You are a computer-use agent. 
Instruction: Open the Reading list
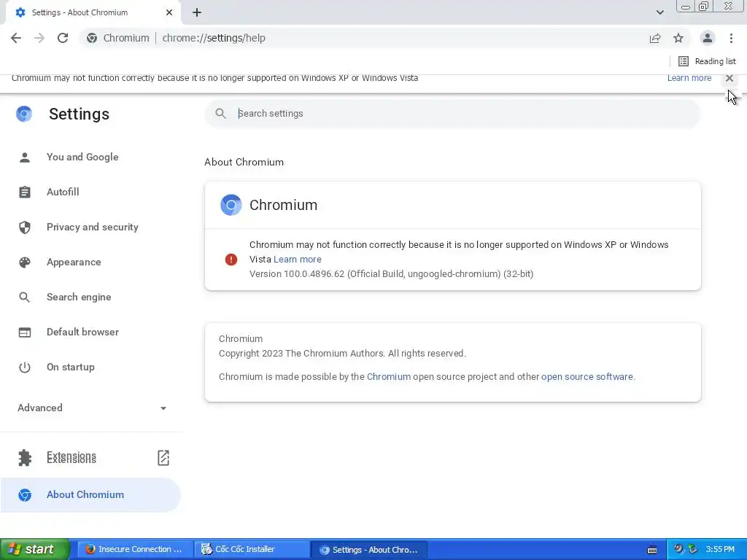(707, 61)
